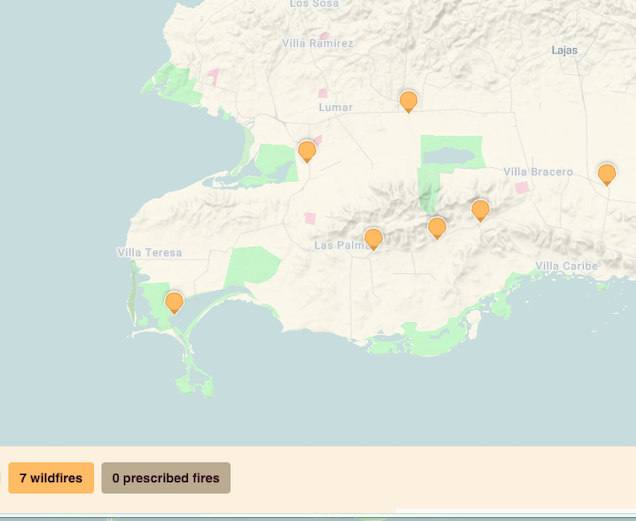Screen dimensions: 636x521
Task: Click the Villa Teresa place label
Action: point(150,252)
